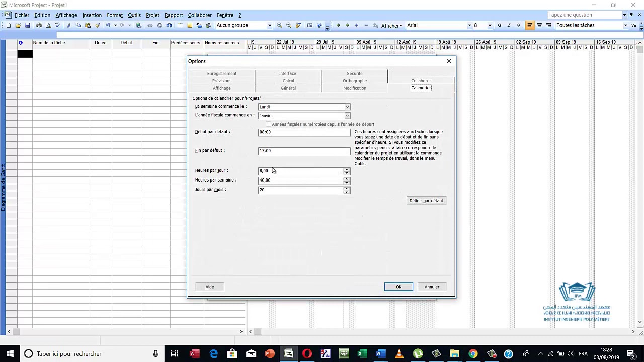Click the Show Subtasks plus icon
This screenshot has height=362, width=644.
[x=357, y=25]
